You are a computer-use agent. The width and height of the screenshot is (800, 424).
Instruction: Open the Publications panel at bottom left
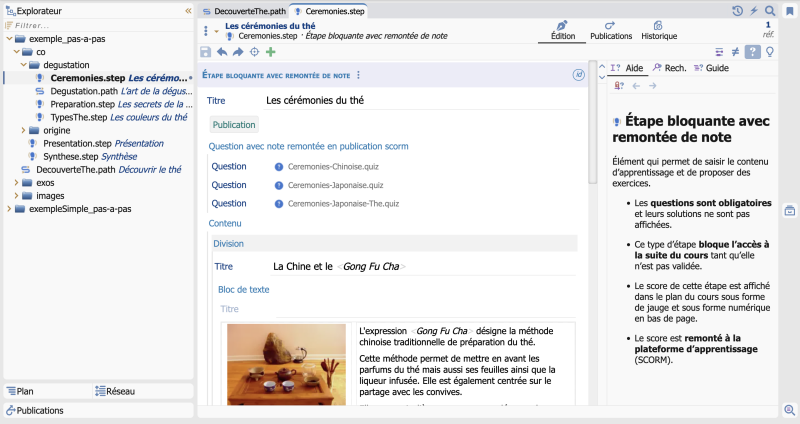click(98, 410)
